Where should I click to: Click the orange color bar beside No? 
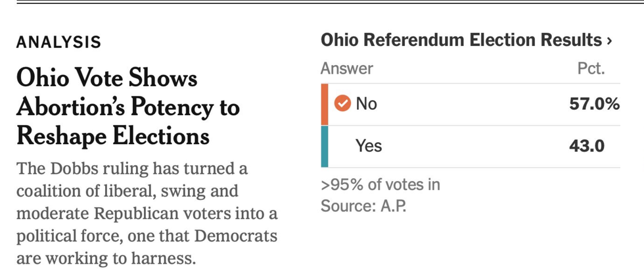pyautogui.click(x=325, y=104)
